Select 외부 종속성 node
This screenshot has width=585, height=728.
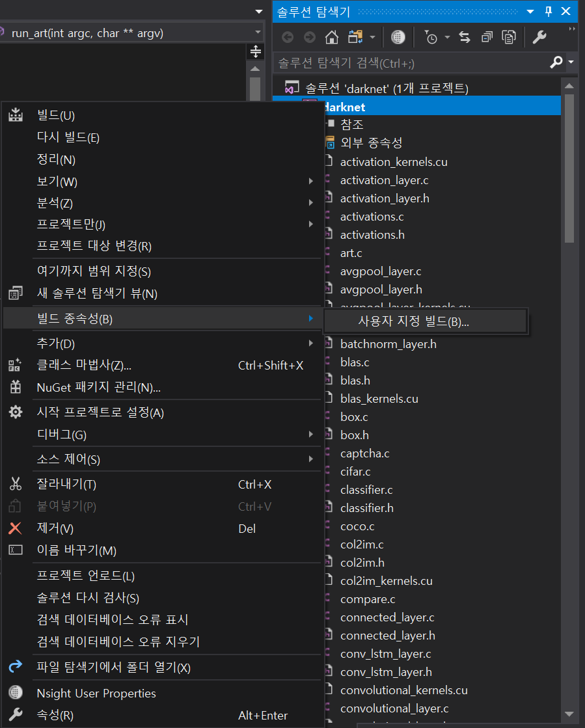click(371, 142)
